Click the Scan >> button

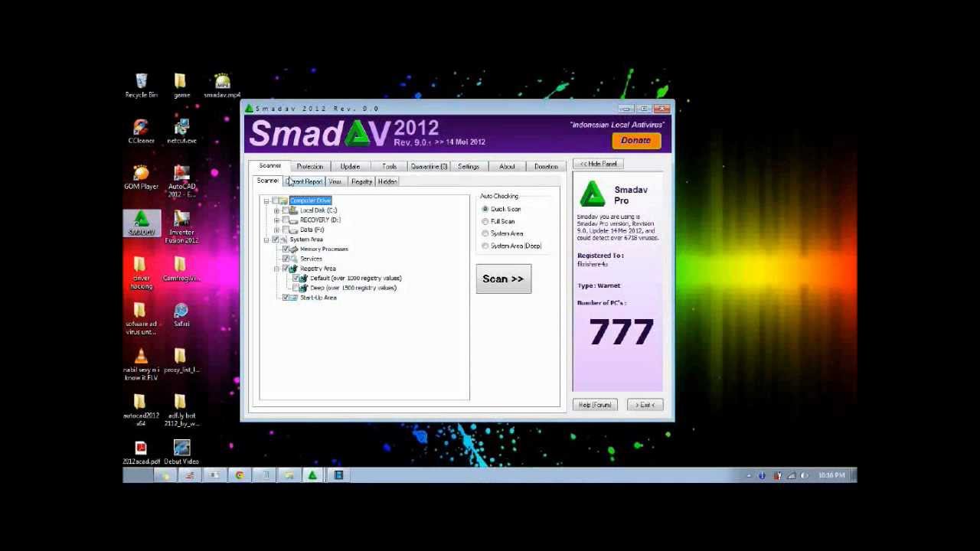(503, 279)
